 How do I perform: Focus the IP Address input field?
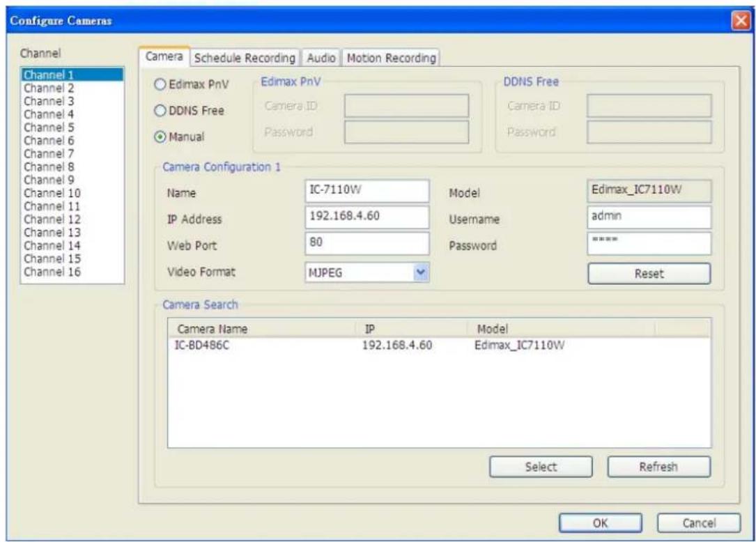click(367, 217)
